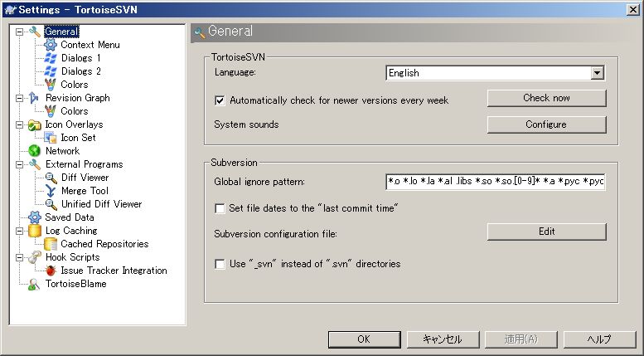Click the General wrench icon in tree
The height and width of the screenshot is (356, 644).
pyautogui.click(x=35, y=32)
